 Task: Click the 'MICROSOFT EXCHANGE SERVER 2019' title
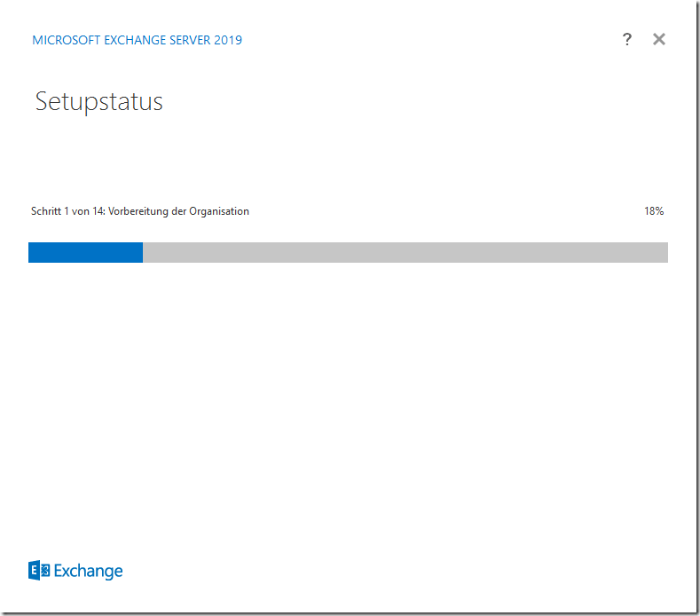point(137,40)
